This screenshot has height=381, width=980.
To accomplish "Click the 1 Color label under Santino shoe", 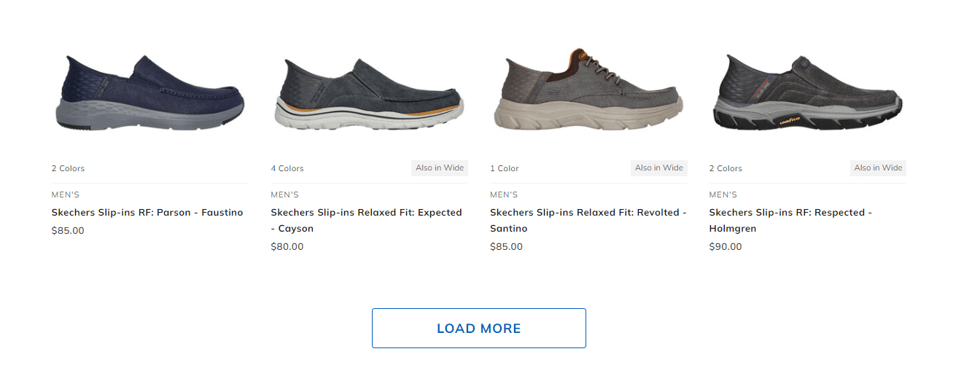I will [505, 168].
